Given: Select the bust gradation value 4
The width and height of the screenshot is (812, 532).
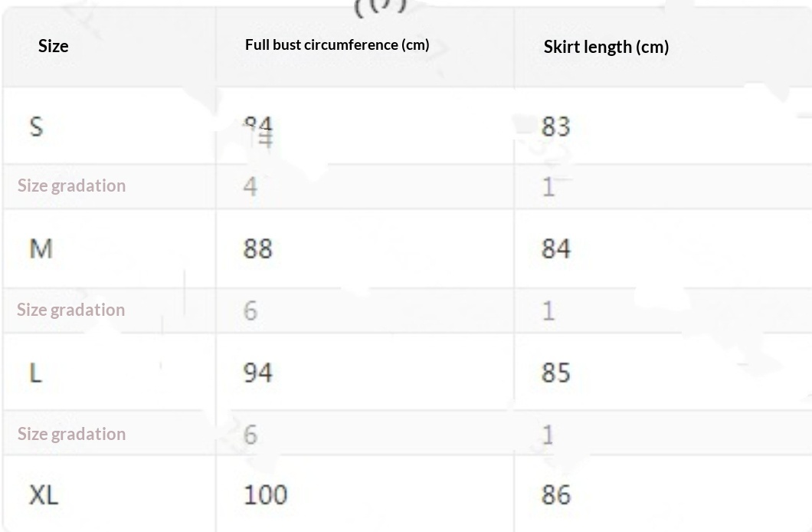Looking at the screenshot, I should tap(250, 186).
